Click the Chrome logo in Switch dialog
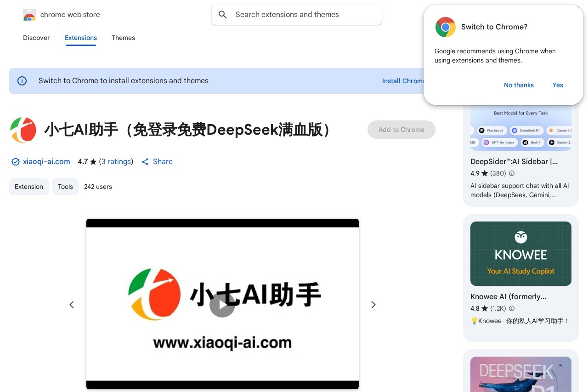Screen dimensions: 588x392 point(445,27)
